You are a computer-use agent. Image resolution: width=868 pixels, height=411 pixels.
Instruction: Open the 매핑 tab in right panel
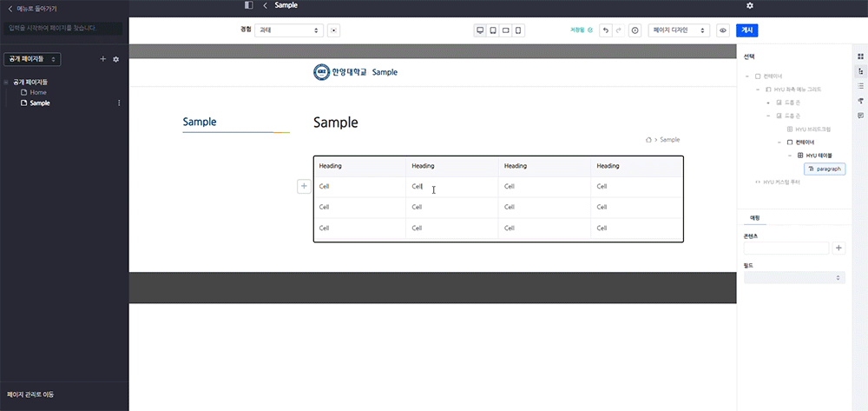pyautogui.click(x=754, y=218)
